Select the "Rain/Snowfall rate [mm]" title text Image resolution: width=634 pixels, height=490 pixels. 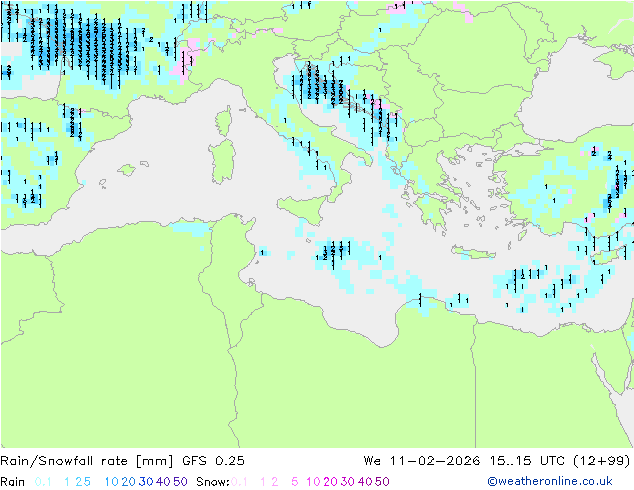pyautogui.click(x=87, y=461)
